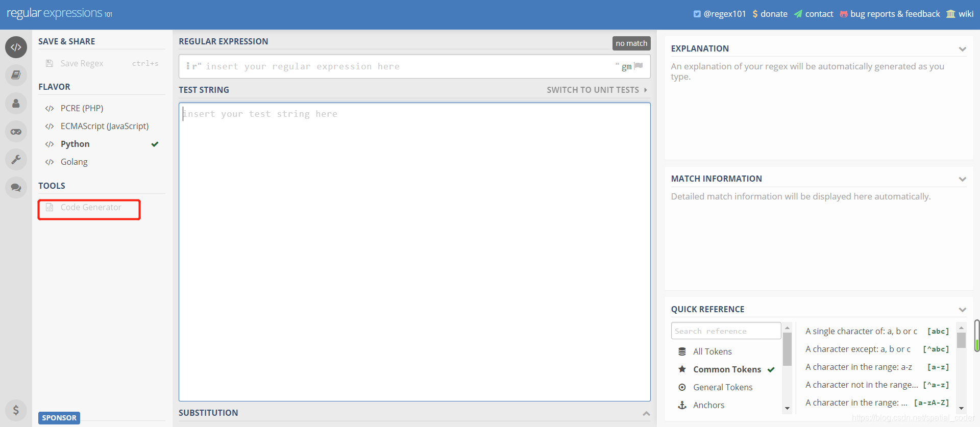Select 'A character not in the range' token

tap(877, 385)
